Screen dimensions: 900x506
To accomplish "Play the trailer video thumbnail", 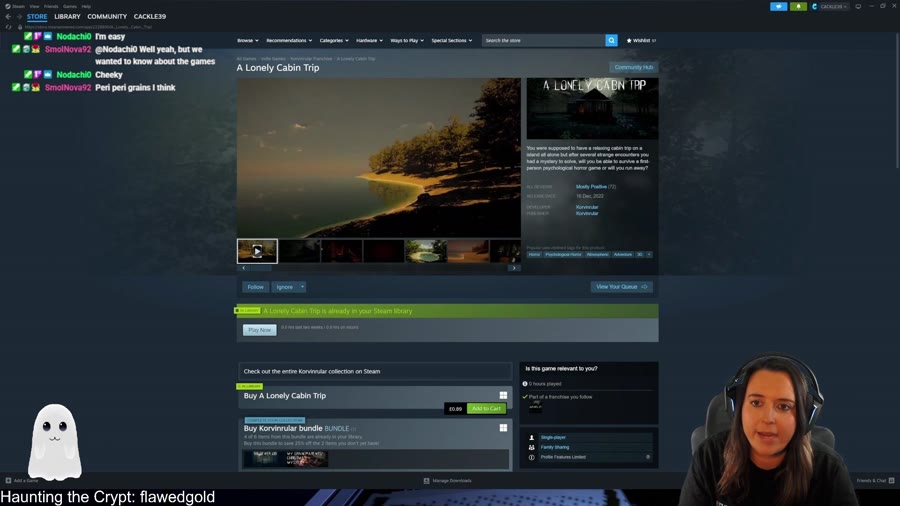I will point(257,251).
